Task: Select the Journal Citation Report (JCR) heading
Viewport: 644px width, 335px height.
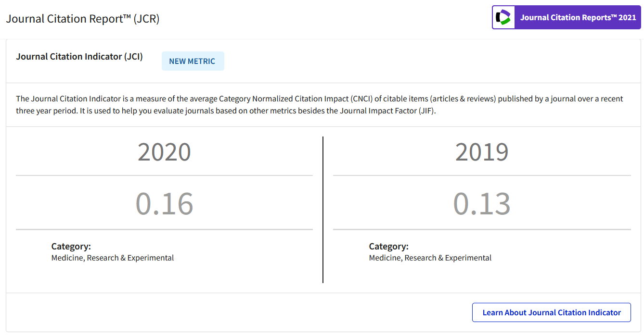Action: (83, 19)
